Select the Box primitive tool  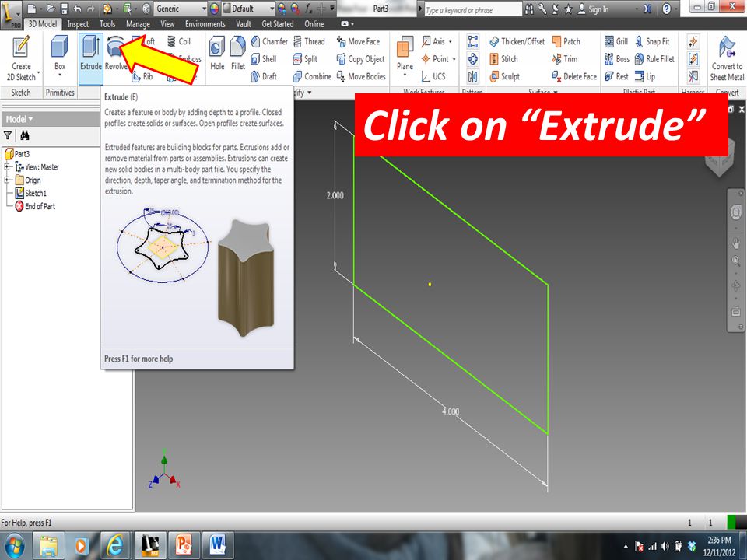click(60, 54)
